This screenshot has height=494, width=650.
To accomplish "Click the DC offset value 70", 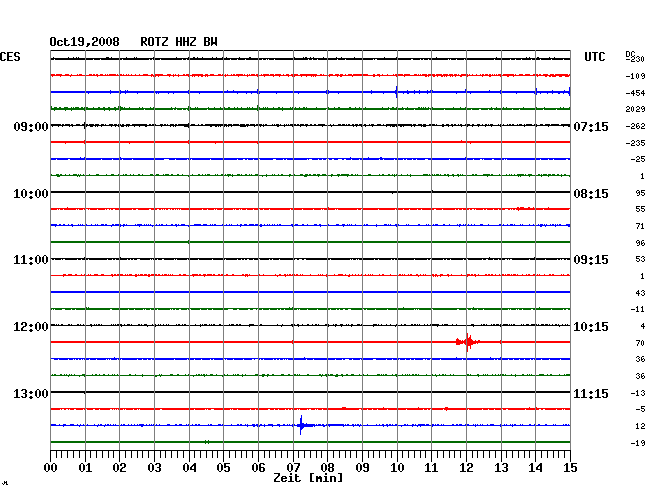I will tap(640, 343).
